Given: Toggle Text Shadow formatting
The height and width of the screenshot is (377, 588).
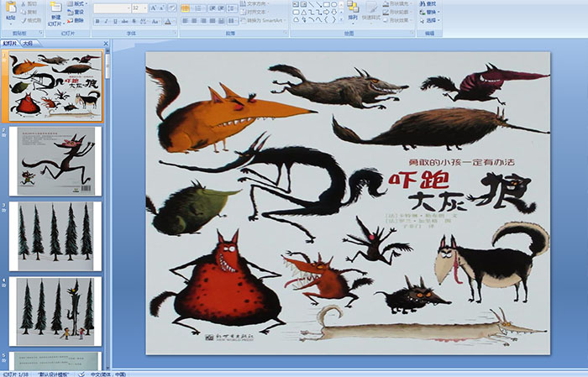Looking at the screenshot, I should tap(134, 21).
